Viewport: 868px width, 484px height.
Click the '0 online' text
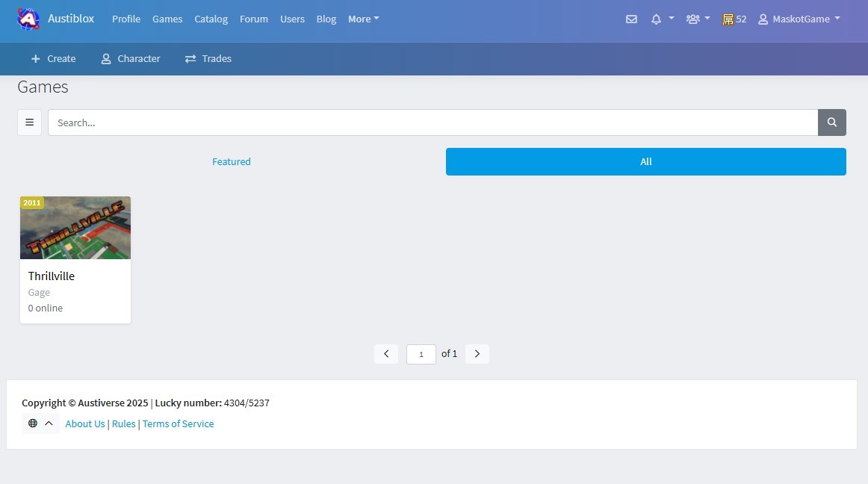[x=46, y=308]
